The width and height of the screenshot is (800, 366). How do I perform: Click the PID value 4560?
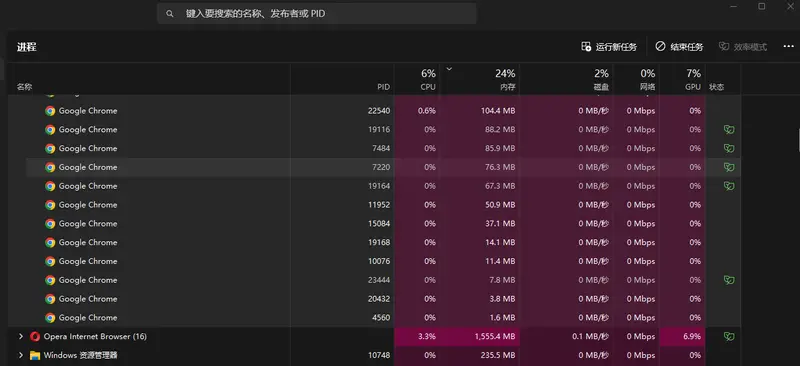click(382, 318)
